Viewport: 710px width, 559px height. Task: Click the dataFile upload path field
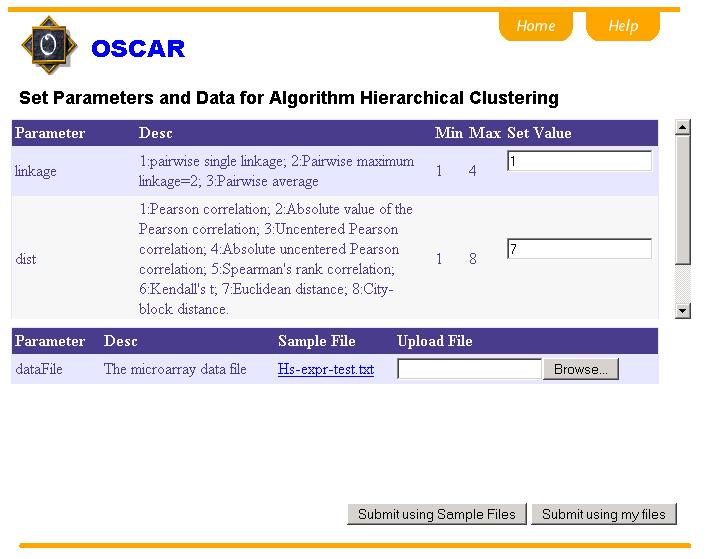(x=470, y=369)
